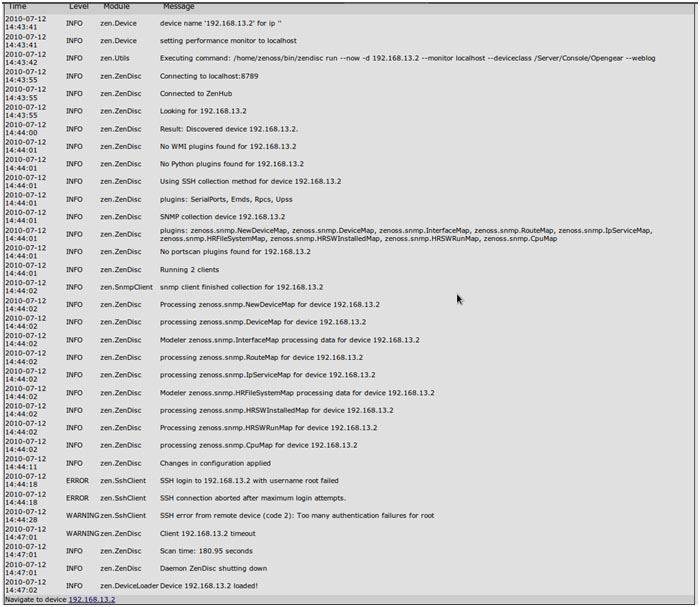Click the 'Client 192.168.13.2 timeout' warning message
This screenshot has width=700, height=607.
click(x=208, y=533)
